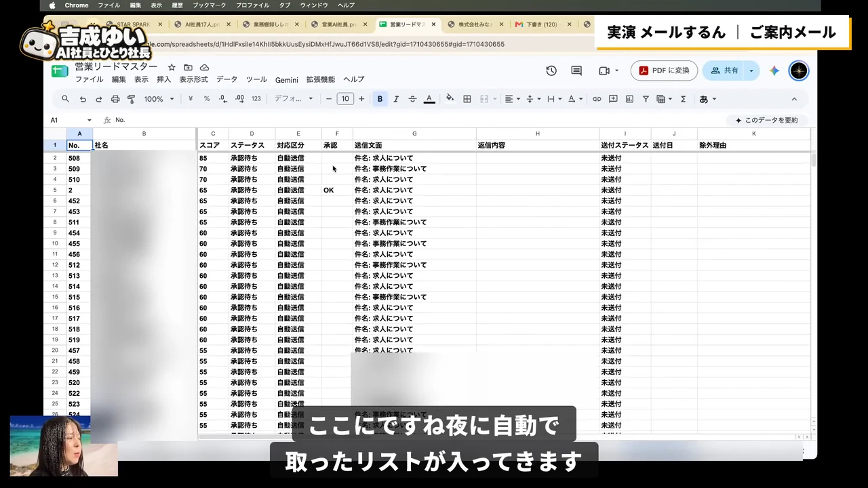The width and height of the screenshot is (868, 488).
Task: Format as percent with % icon
Action: 207,99
